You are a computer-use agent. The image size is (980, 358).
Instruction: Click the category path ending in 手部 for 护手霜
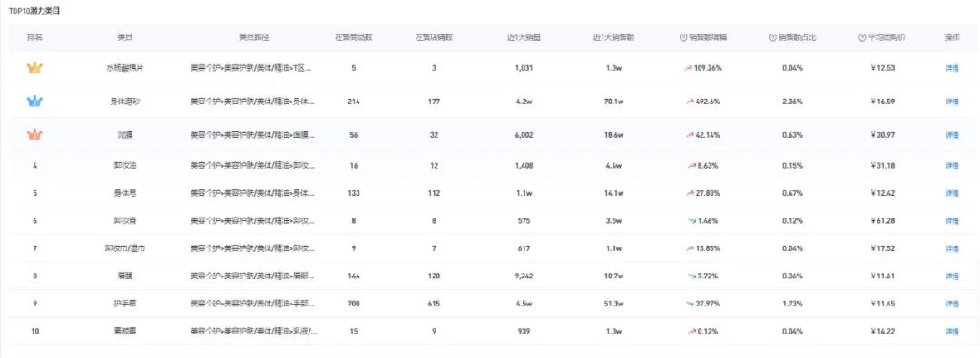(x=253, y=304)
